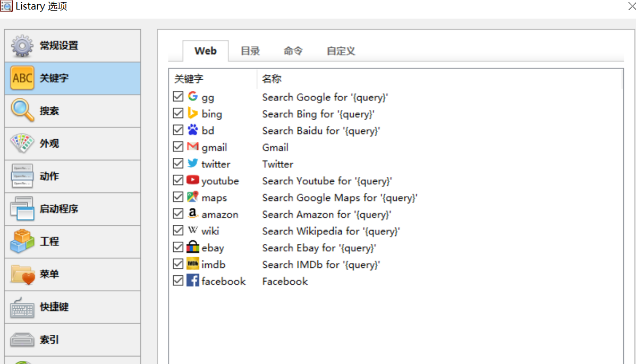Click the Google Maps icon
This screenshot has width=636, height=364.
tap(193, 197)
